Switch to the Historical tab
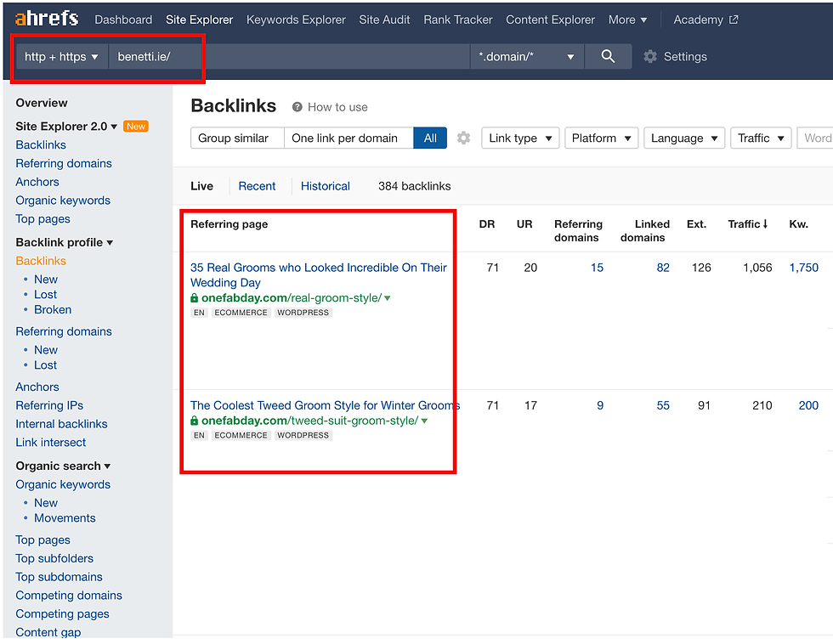Image resolution: width=833 pixels, height=644 pixels. 325,186
